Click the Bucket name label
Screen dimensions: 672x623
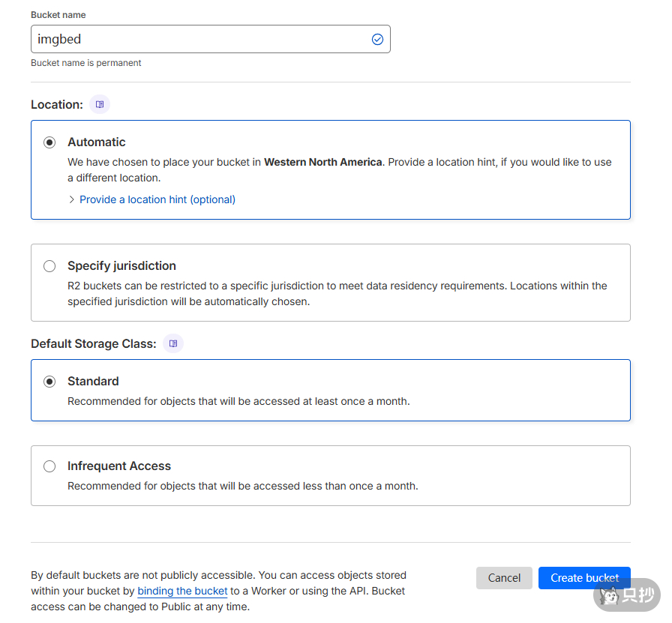click(58, 15)
